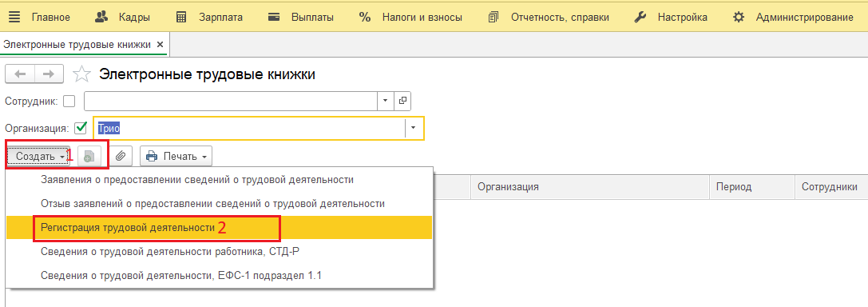Click the percent icon for Налоги и взносы
Screen dimensions: 868x307
[x=364, y=17]
